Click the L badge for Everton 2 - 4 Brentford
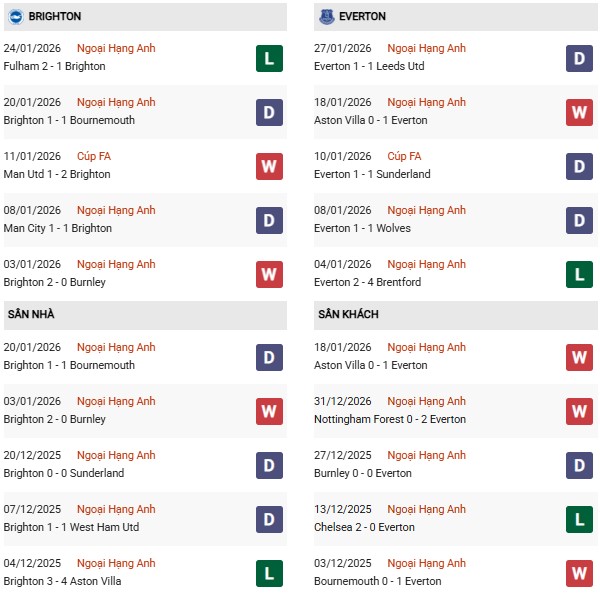 pos(579,274)
